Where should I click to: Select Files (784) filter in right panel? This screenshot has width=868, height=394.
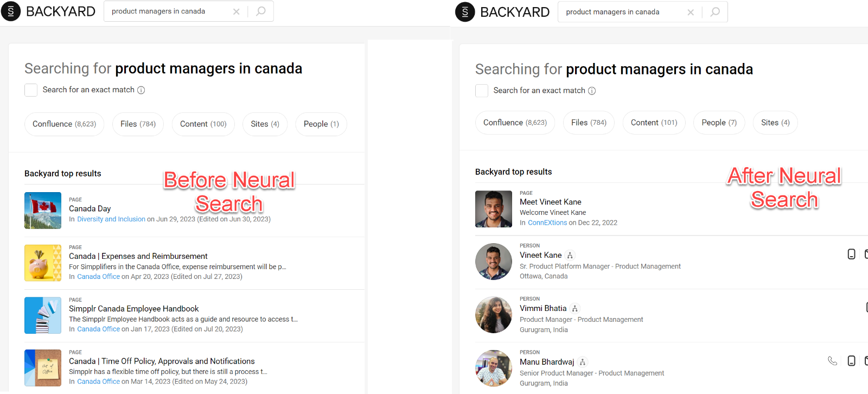point(589,123)
